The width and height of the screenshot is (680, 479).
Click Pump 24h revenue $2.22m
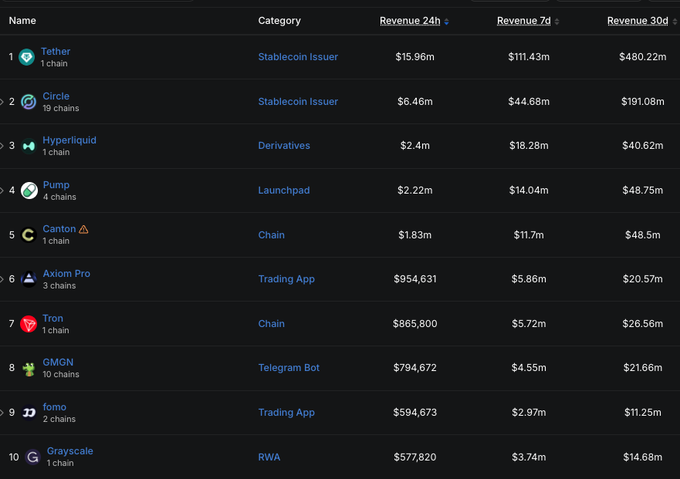point(415,190)
